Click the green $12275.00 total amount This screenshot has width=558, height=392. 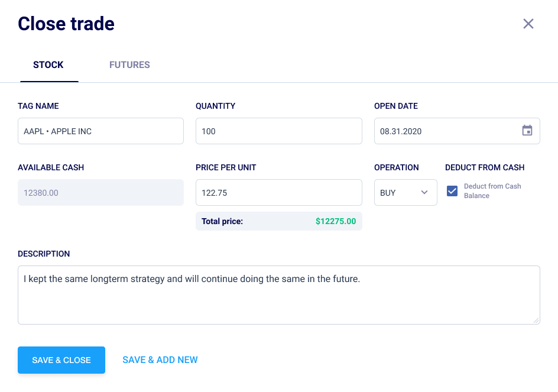[x=336, y=221]
